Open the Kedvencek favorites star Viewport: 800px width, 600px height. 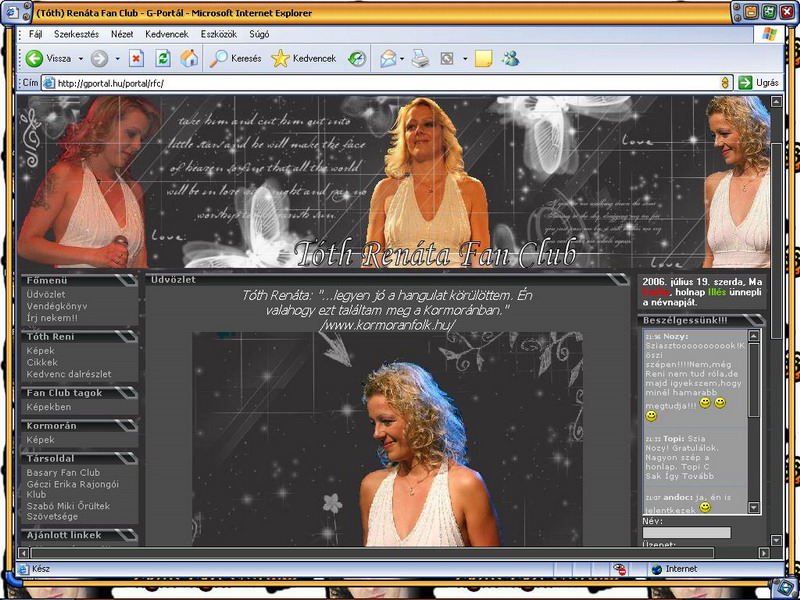(304, 58)
